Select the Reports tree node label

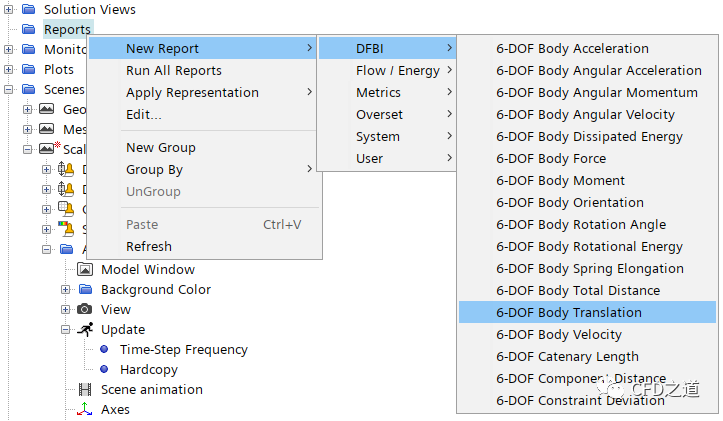point(67,30)
